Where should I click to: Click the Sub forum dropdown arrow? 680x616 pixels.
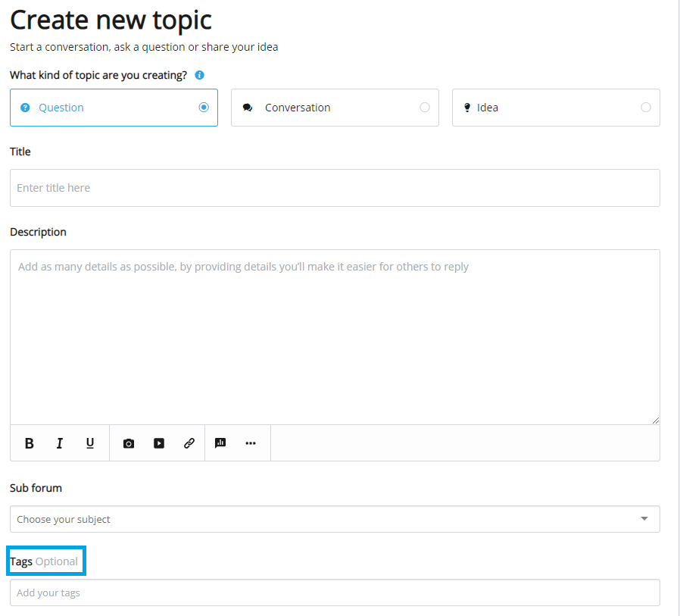[x=644, y=519]
